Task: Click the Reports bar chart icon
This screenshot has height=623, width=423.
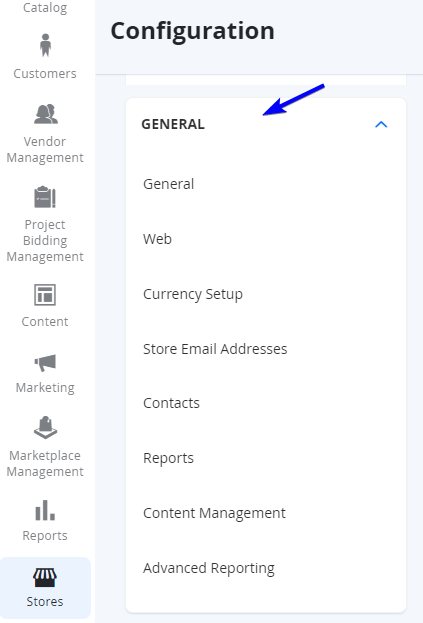Action: pyautogui.click(x=45, y=511)
